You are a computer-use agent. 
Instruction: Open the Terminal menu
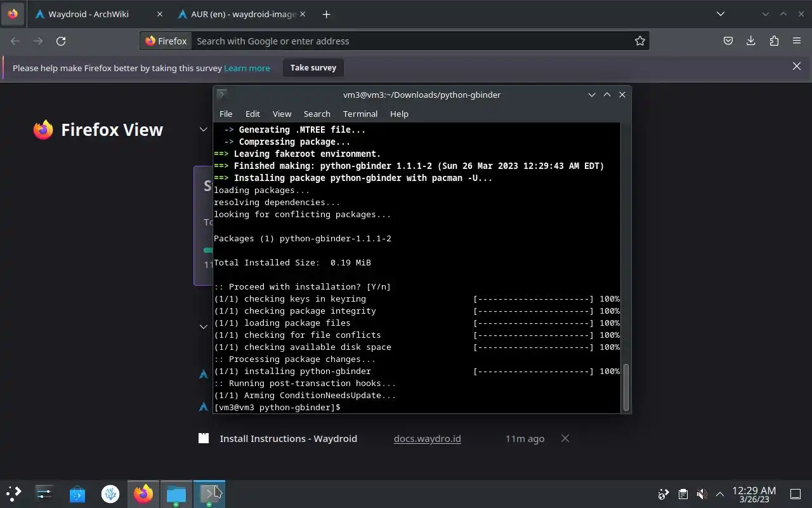tap(360, 114)
